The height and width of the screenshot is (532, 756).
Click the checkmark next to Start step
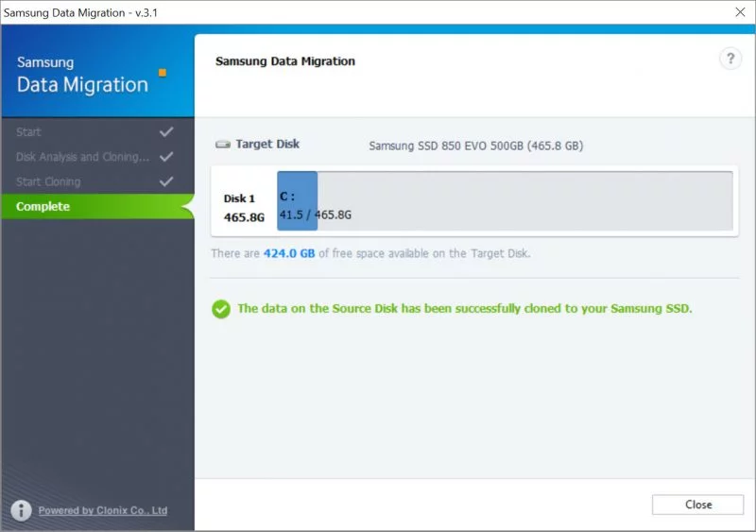pyautogui.click(x=166, y=132)
